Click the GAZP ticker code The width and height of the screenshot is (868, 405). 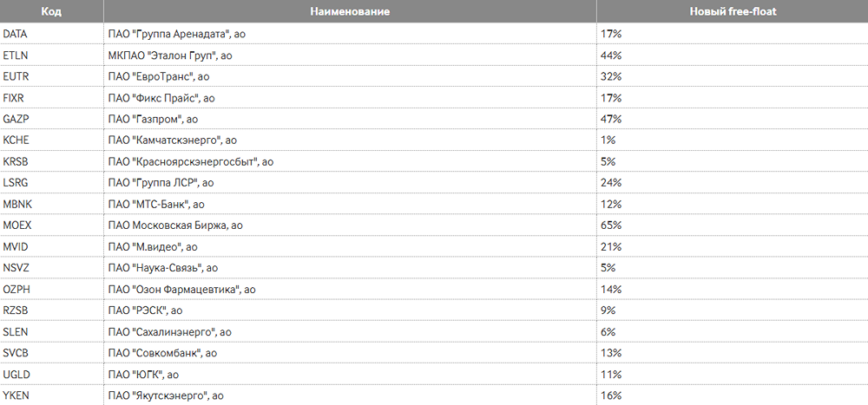16,119
